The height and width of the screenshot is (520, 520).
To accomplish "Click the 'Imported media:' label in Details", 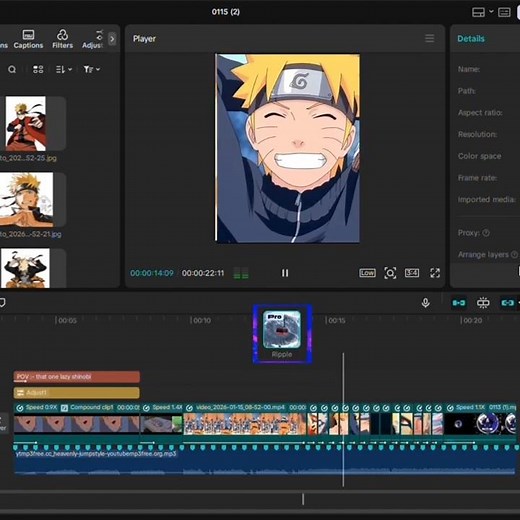I will click(x=487, y=199).
